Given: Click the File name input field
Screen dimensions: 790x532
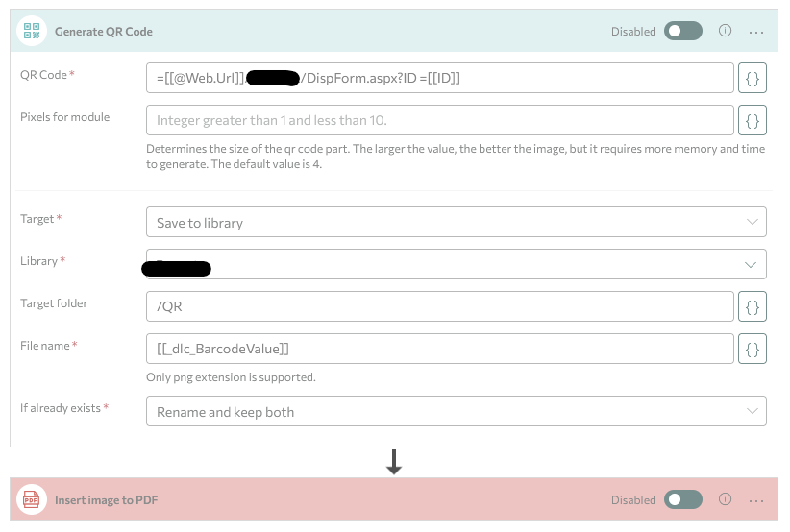Looking at the screenshot, I should (439, 349).
